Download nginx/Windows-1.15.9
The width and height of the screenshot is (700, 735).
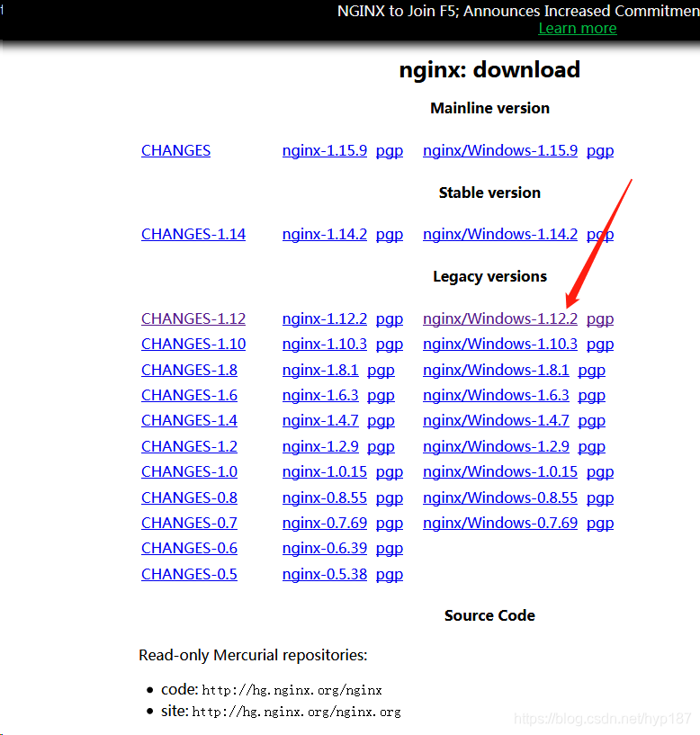click(x=499, y=150)
